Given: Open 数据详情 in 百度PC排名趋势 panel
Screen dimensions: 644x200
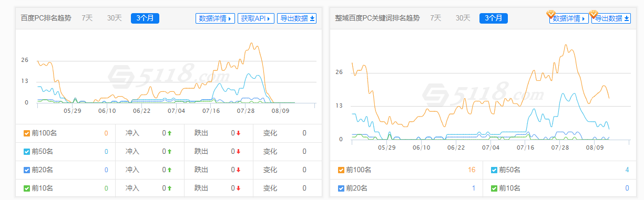Looking at the screenshot, I should click(215, 18).
